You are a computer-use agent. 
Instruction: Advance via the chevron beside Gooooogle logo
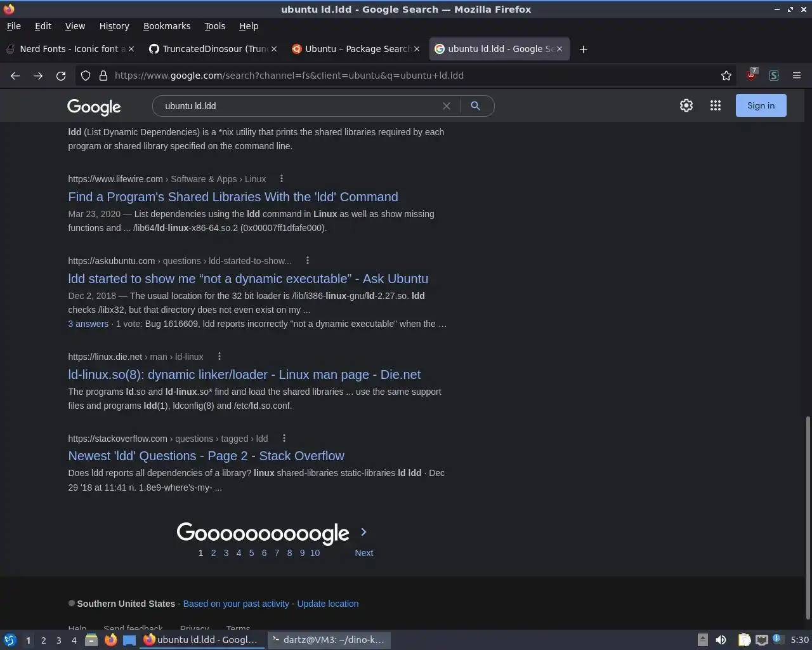click(363, 532)
